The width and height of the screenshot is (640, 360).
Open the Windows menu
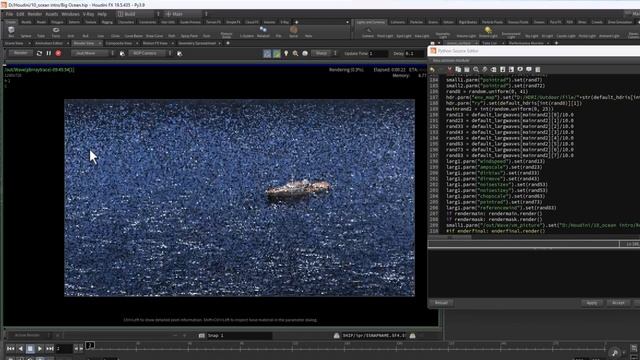70,14
